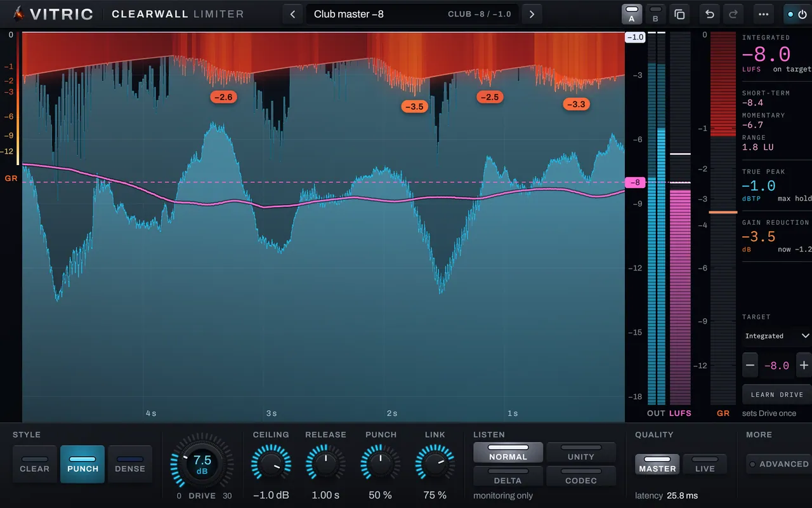Click the −3.3 gain reduction marker

point(577,104)
